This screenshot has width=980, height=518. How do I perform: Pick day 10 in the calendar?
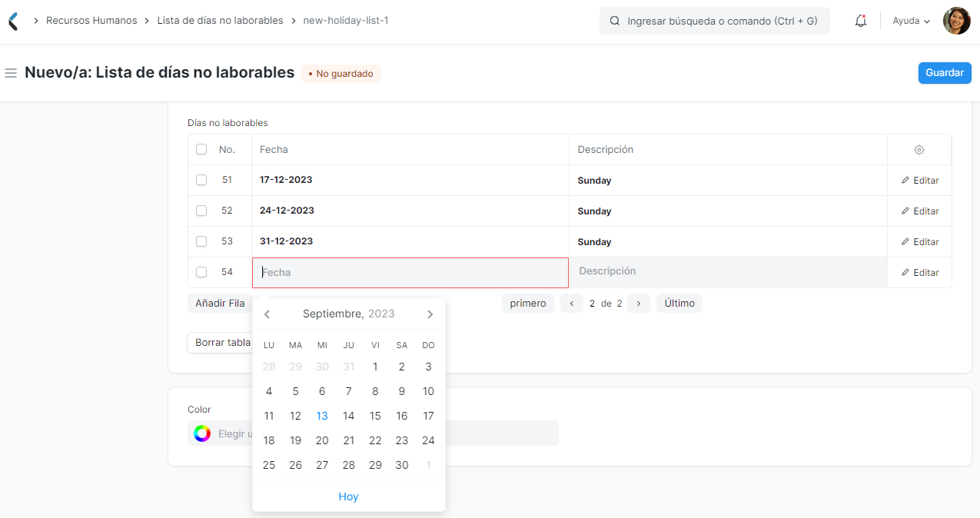tap(428, 391)
